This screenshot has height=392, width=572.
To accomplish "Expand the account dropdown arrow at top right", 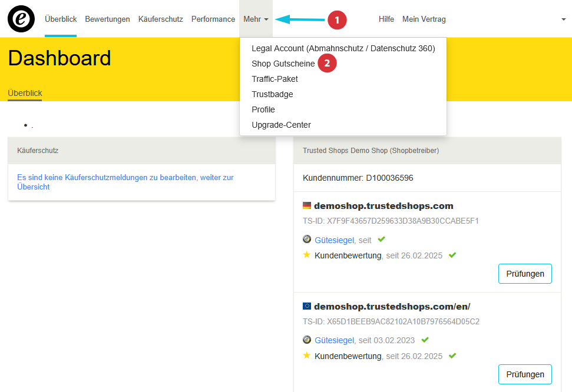I will point(564,19).
